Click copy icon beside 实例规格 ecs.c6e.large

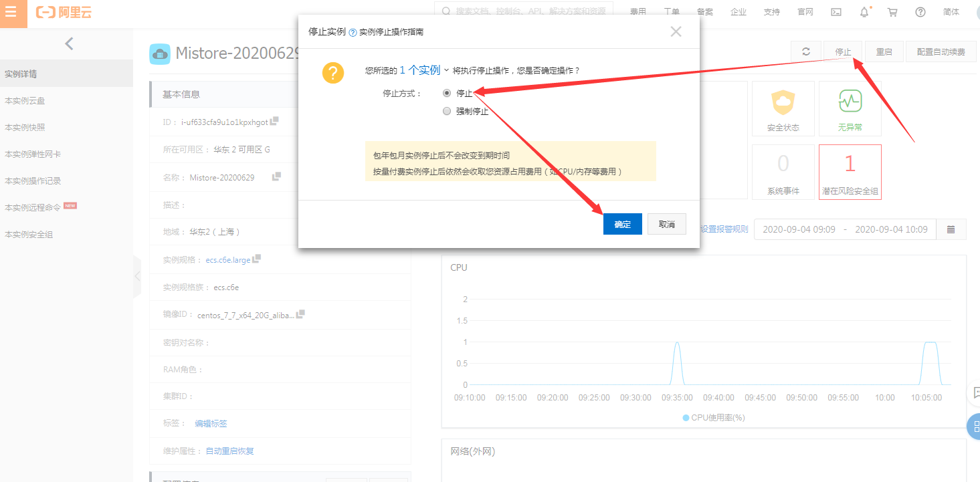pyautogui.click(x=257, y=259)
